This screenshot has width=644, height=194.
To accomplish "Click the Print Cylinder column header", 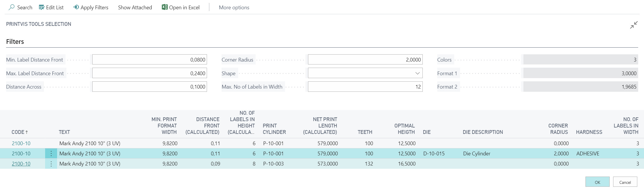I will 274,129.
